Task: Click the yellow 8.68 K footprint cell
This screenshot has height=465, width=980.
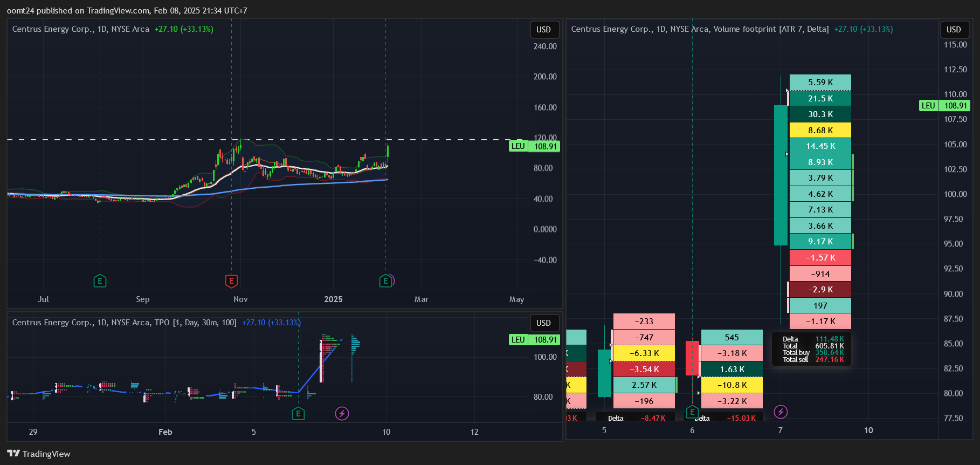Action: [x=820, y=131]
